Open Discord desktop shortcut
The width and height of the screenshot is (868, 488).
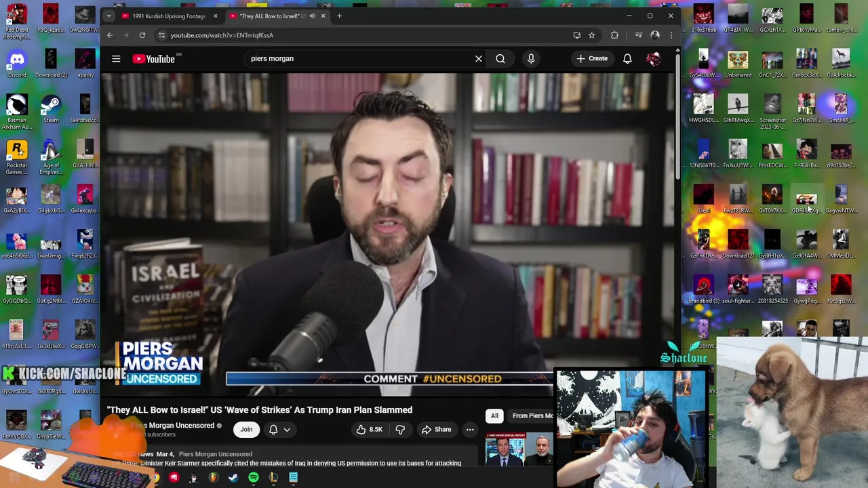click(17, 63)
